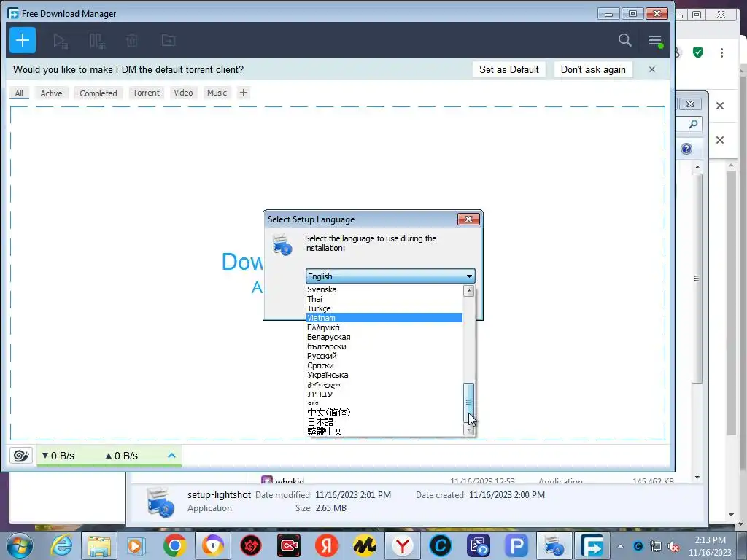Screen dimensions: 747x560
Task: Open Windows Explorer folder from the taskbar
Action: [99, 545]
